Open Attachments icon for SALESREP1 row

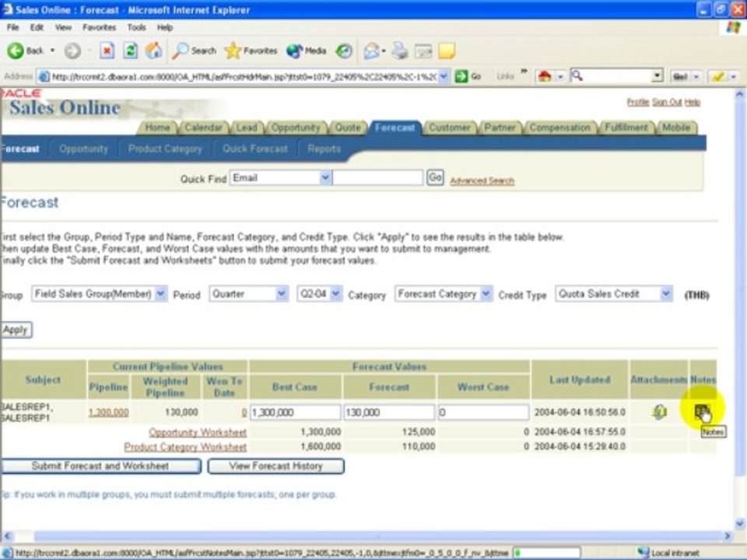pos(659,412)
